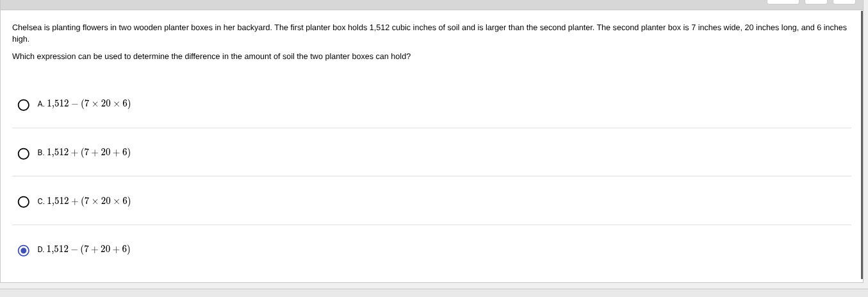Click the dark vertical scrollbar beside the question
This screenshot has height=297, width=868.
pyautogui.click(x=862, y=144)
